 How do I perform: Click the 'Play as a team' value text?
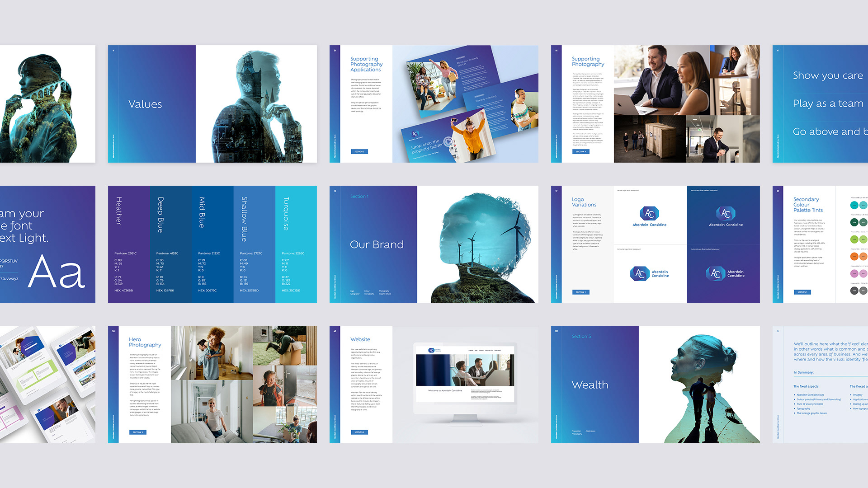pos(828,103)
